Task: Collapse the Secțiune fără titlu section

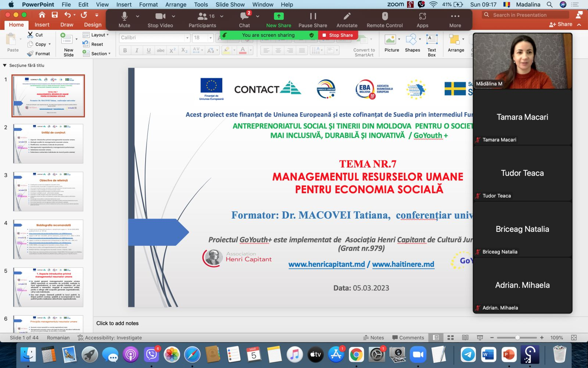Action: click(5, 66)
